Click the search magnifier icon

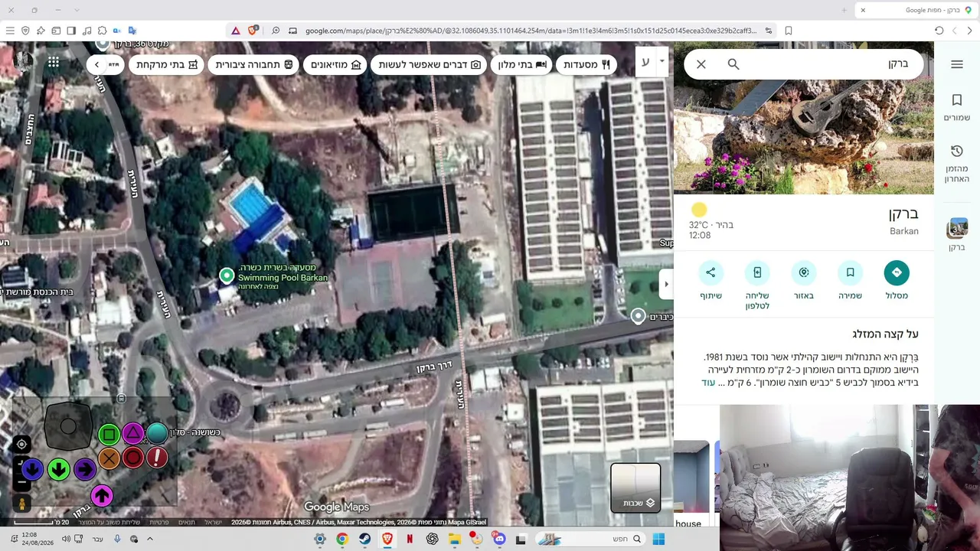coord(733,64)
